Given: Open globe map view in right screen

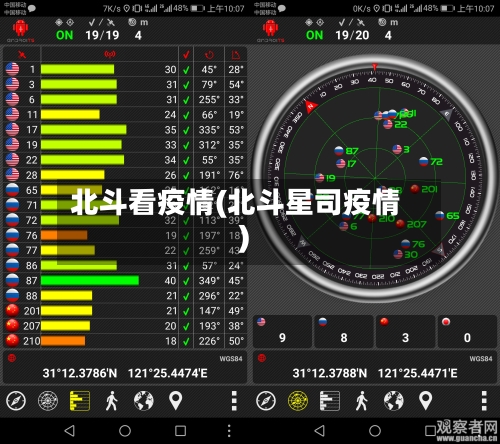Looking at the screenshot, I should [x=394, y=401].
